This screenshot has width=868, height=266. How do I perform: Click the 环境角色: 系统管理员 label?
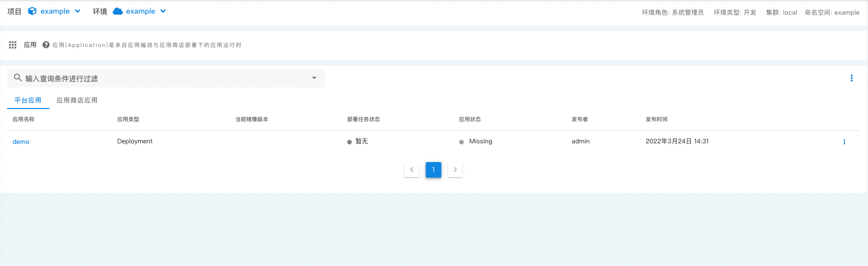(673, 13)
